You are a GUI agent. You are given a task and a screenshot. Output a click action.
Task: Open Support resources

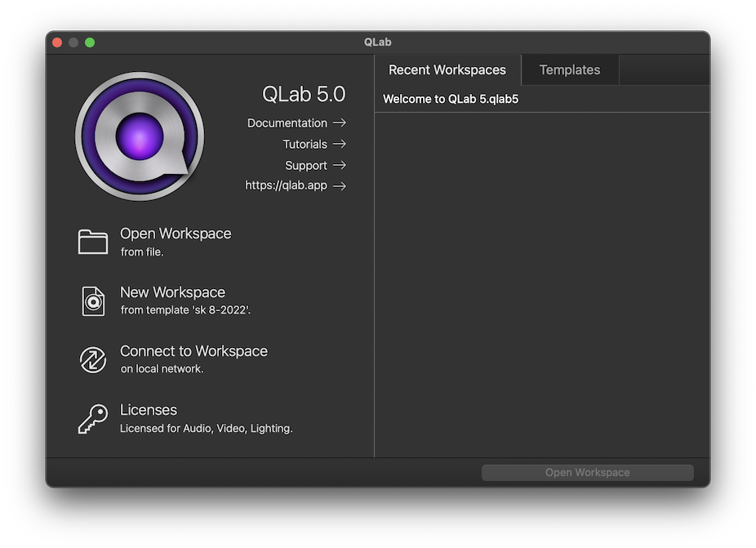[x=306, y=165]
